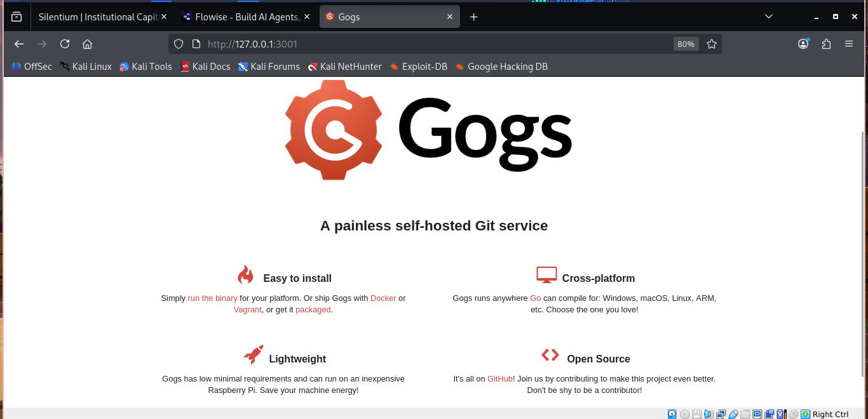868x419 pixels.
Task: Switch to the Flowise Build AI Agents tab
Action: pyautogui.click(x=245, y=17)
